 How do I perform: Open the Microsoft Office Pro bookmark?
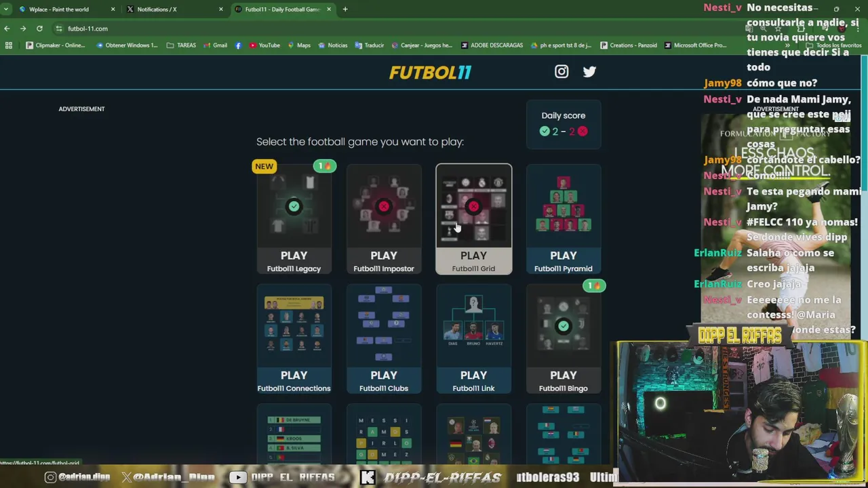point(696,45)
